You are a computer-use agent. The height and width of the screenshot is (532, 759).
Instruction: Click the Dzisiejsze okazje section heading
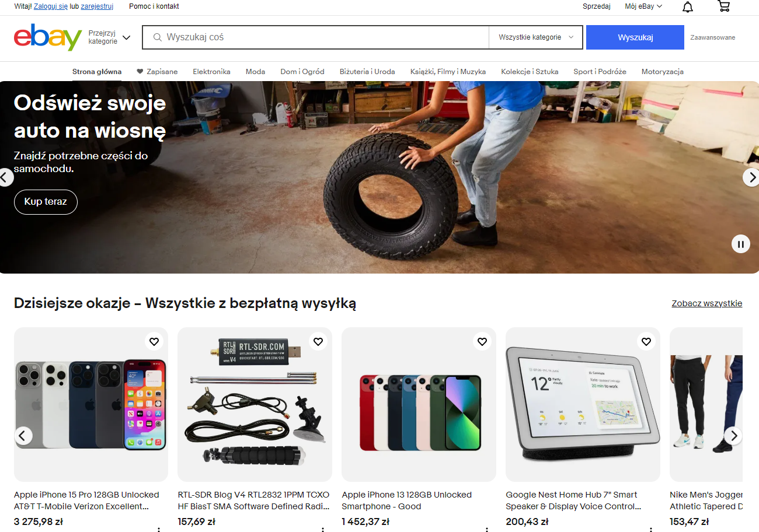point(185,303)
